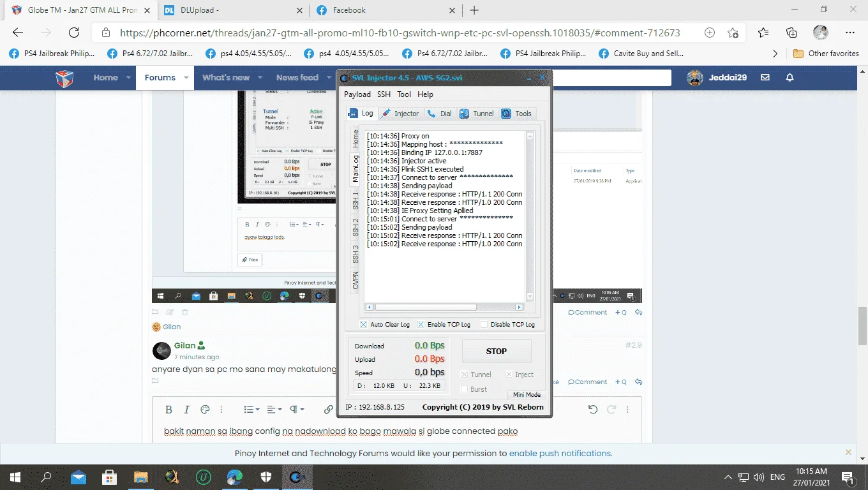Add this page to favorites
This screenshot has width=868, height=490.
pos(733,33)
